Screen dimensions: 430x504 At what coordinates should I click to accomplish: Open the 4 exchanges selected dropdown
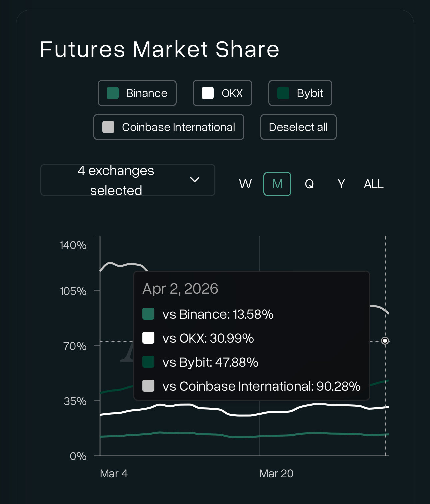(x=116, y=180)
